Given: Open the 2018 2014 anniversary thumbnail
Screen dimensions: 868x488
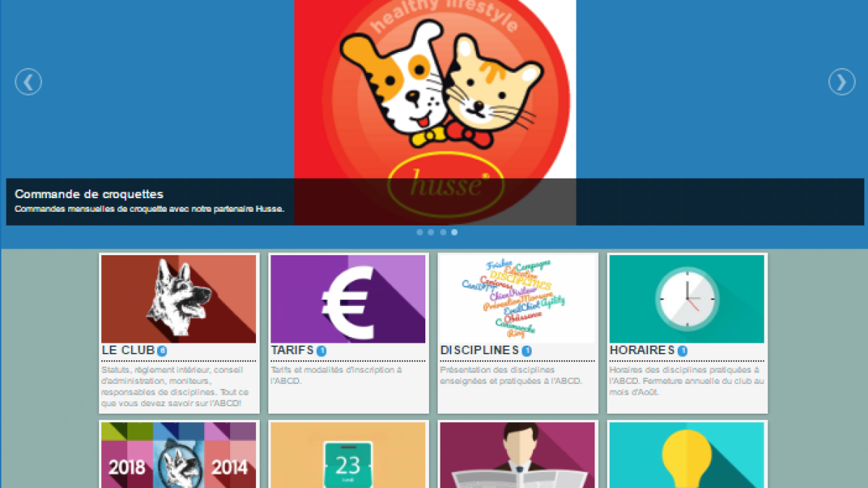Looking at the screenshot, I should click(179, 455).
